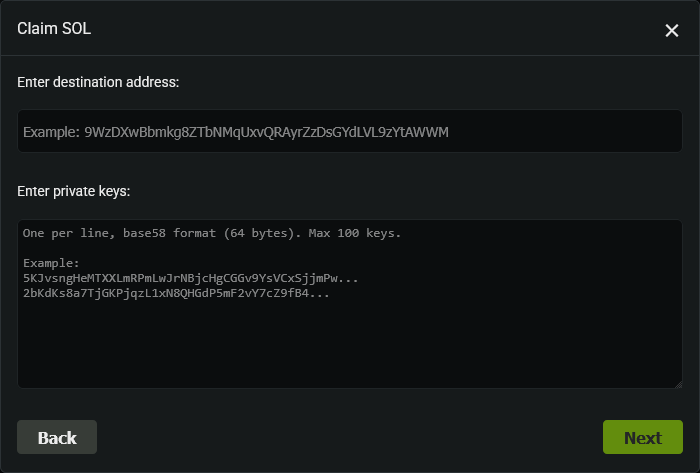The height and width of the screenshot is (473, 700).
Task: Close the Claim SOL dialog
Action: coord(672,30)
